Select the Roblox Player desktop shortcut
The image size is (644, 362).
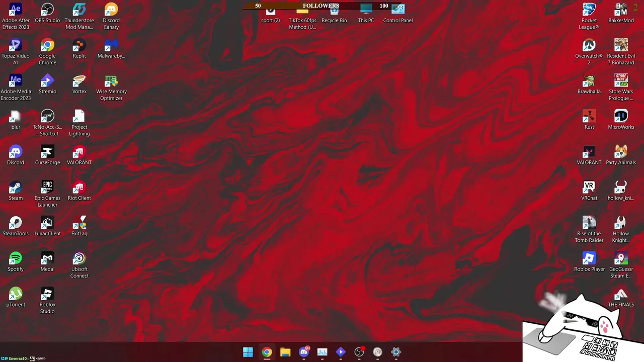589,261
